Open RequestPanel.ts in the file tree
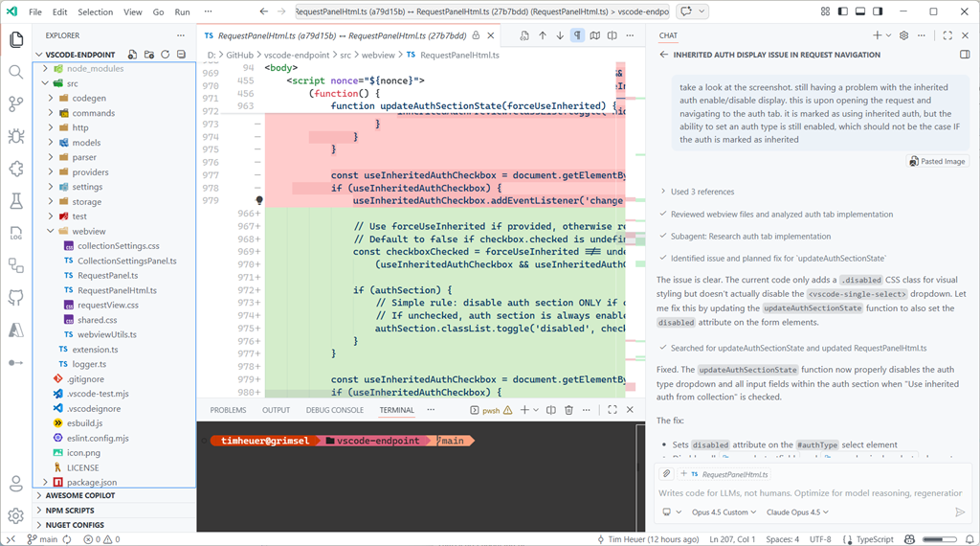Image resolution: width=980 pixels, height=546 pixels. 107,276
